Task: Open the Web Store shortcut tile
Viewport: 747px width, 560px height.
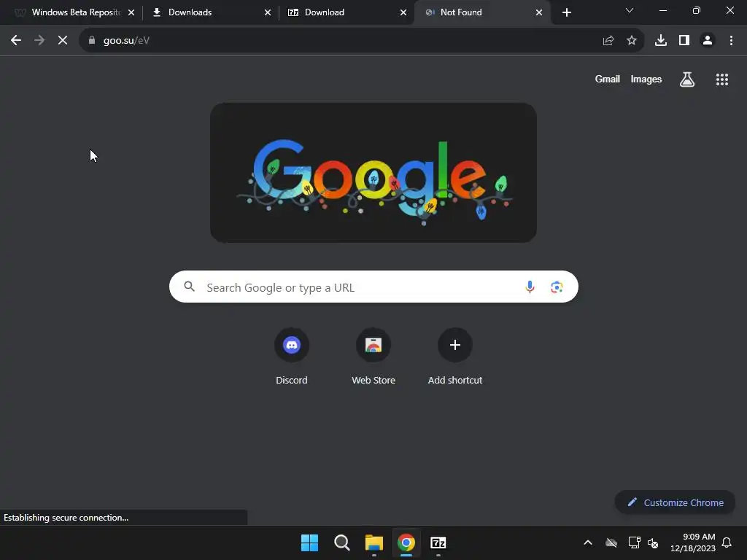Action: (x=373, y=357)
